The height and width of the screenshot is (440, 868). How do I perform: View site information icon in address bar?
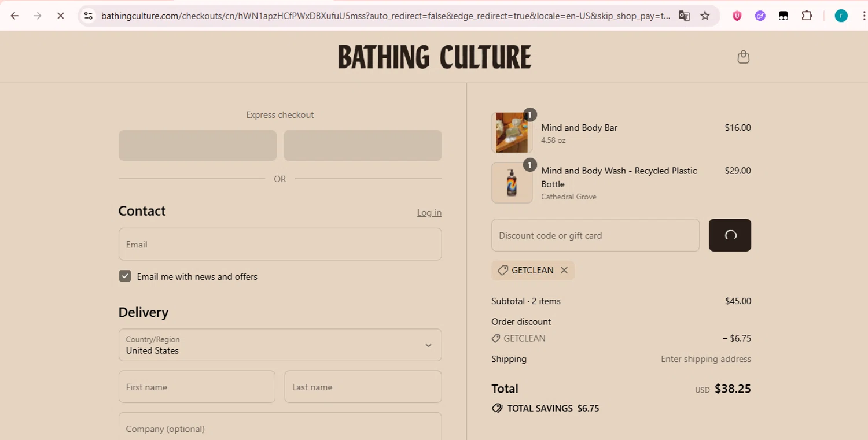[x=88, y=16]
